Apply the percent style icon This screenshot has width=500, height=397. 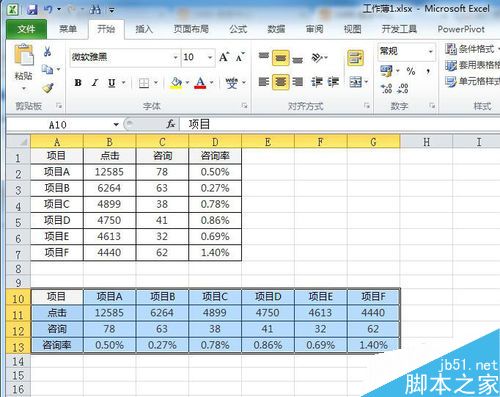coord(411,71)
